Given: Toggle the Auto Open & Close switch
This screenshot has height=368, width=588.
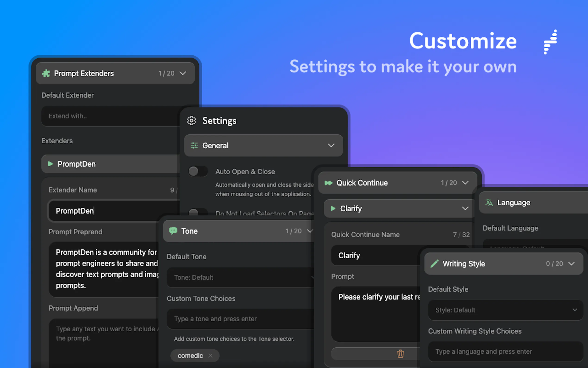Looking at the screenshot, I should [198, 171].
